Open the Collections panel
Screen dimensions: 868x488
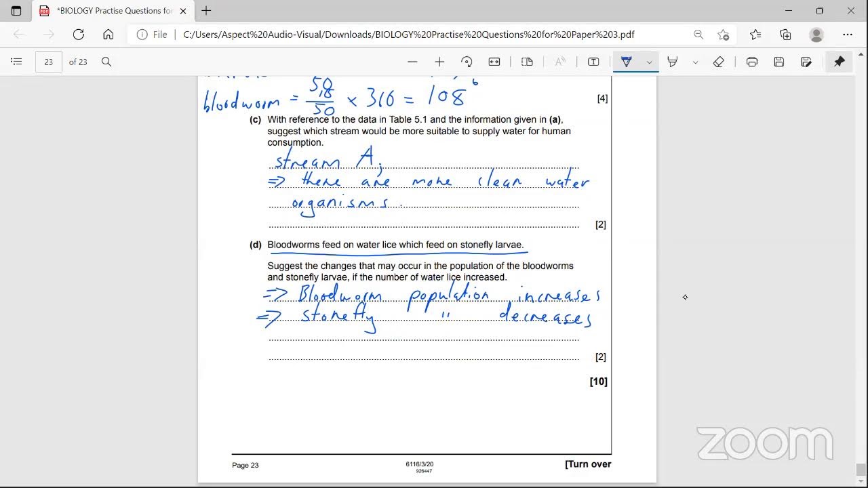click(x=786, y=35)
